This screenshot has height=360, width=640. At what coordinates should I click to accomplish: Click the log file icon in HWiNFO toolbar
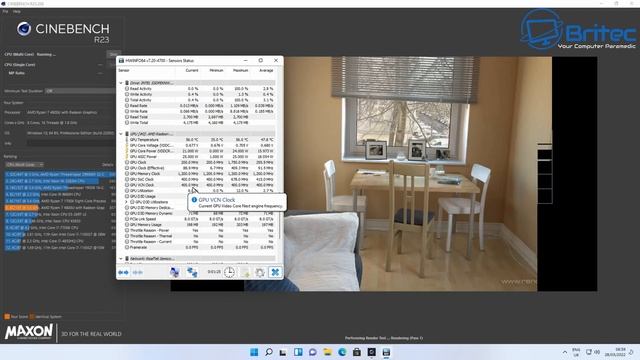245,272
